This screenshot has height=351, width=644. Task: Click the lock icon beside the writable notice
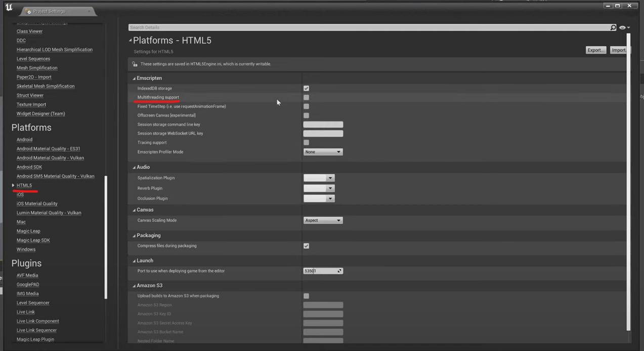click(x=135, y=64)
